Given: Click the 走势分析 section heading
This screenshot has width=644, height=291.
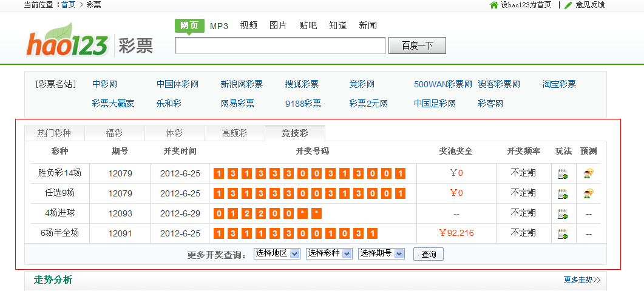Looking at the screenshot, I should [53, 280].
